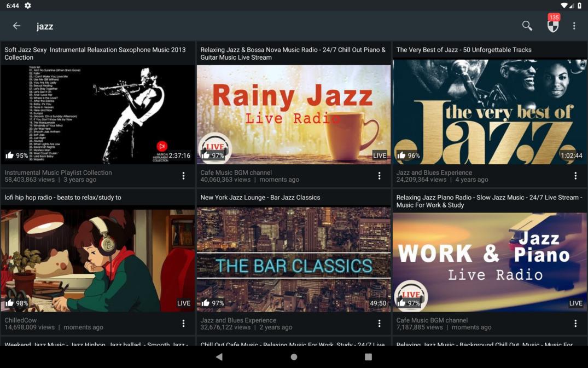This screenshot has width=588, height=368.
Task: Open the top-right overflow menu
Action: point(574,26)
